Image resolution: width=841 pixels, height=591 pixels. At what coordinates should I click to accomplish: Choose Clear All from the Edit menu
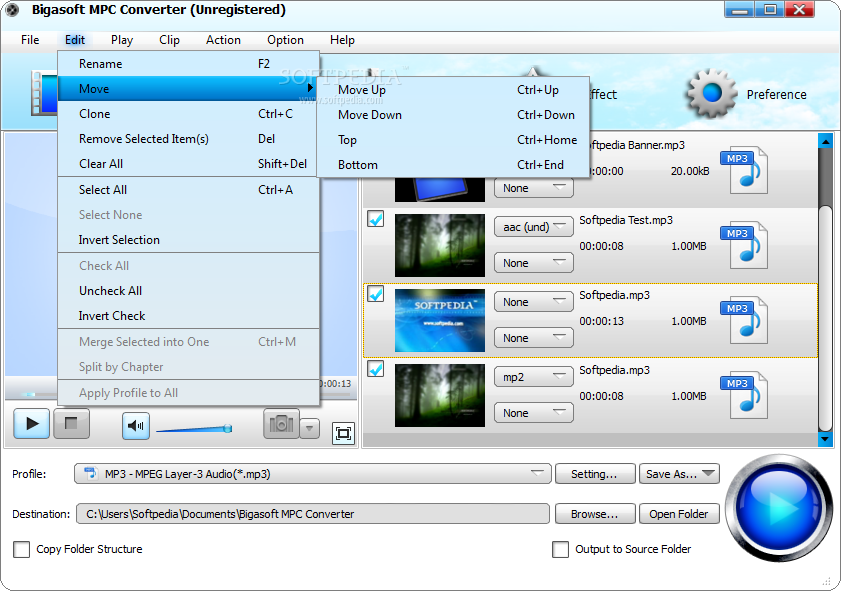(x=188, y=164)
